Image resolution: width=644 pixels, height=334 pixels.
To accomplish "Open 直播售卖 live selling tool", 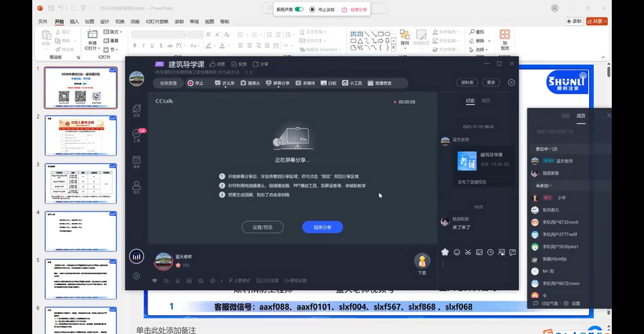I will point(379,83).
